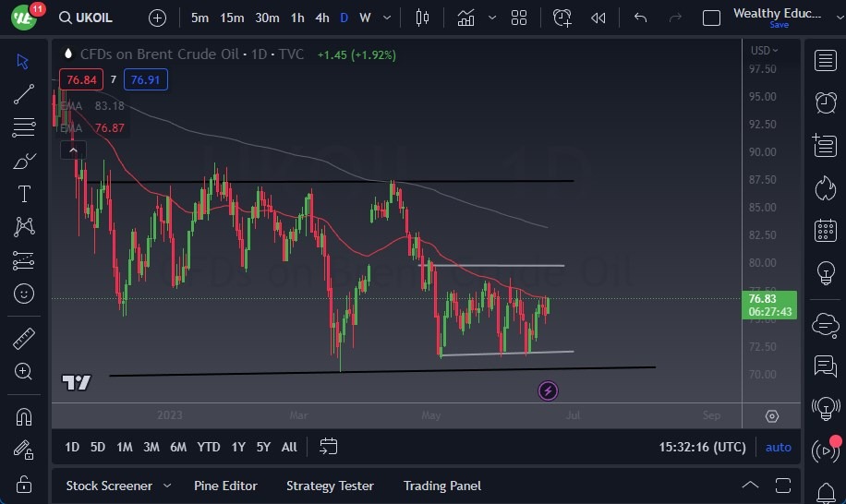Image resolution: width=846 pixels, height=504 pixels.
Task: Expand the time interval dropdown chevron
Action: [x=387, y=18]
